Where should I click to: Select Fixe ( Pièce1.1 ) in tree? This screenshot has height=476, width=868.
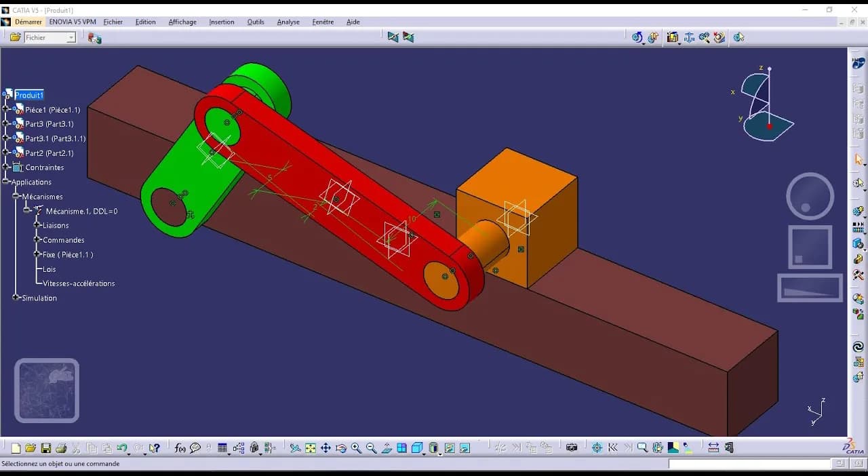(x=68, y=254)
